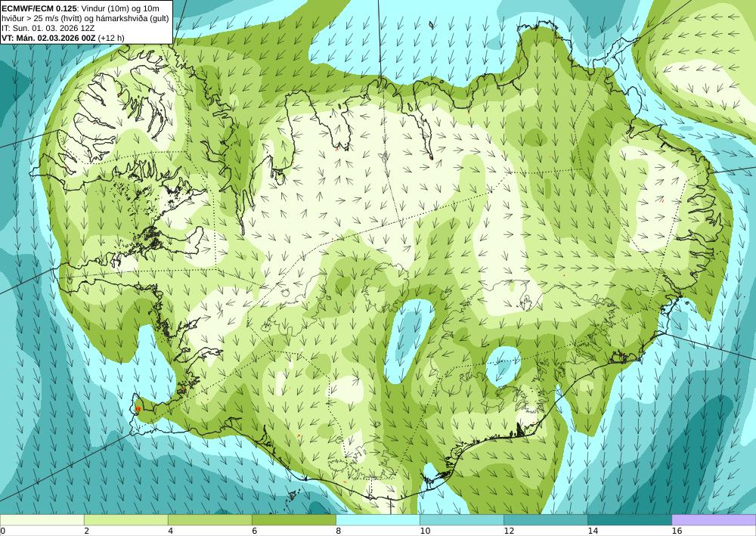The width and height of the screenshot is (756, 536).
Task: Click the text line beginning 'hviður > 25 m/s'
Action: pyautogui.click(x=85, y=18)
